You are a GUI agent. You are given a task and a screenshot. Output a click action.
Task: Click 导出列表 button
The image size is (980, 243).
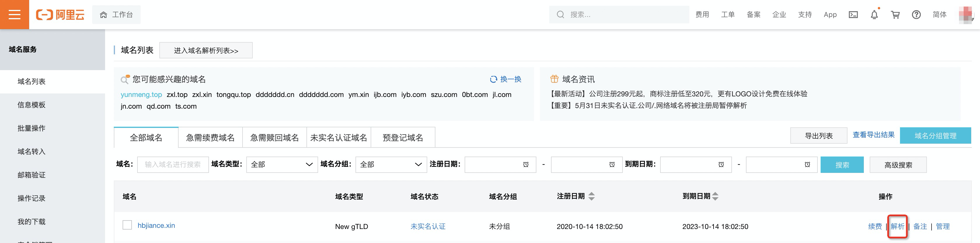point(819,136)
